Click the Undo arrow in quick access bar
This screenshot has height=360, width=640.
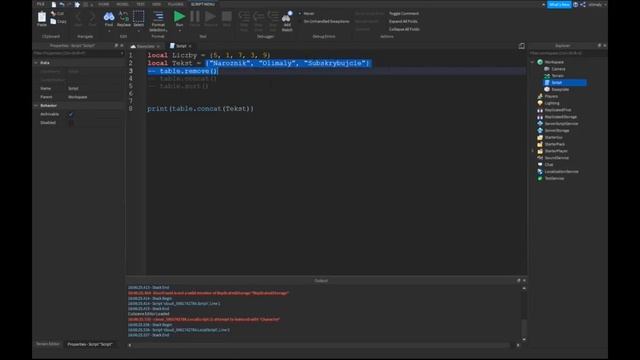62,4
